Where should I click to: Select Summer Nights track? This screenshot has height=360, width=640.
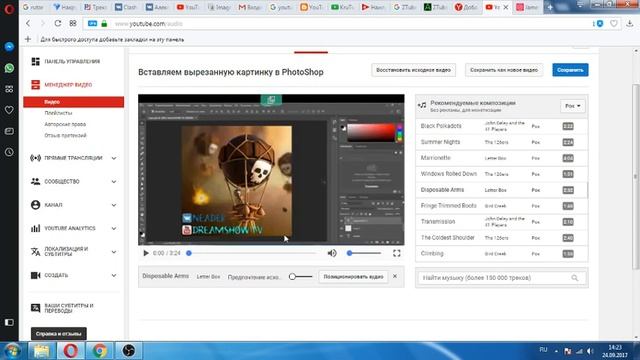pyautogui.click(x=502, y=142)
